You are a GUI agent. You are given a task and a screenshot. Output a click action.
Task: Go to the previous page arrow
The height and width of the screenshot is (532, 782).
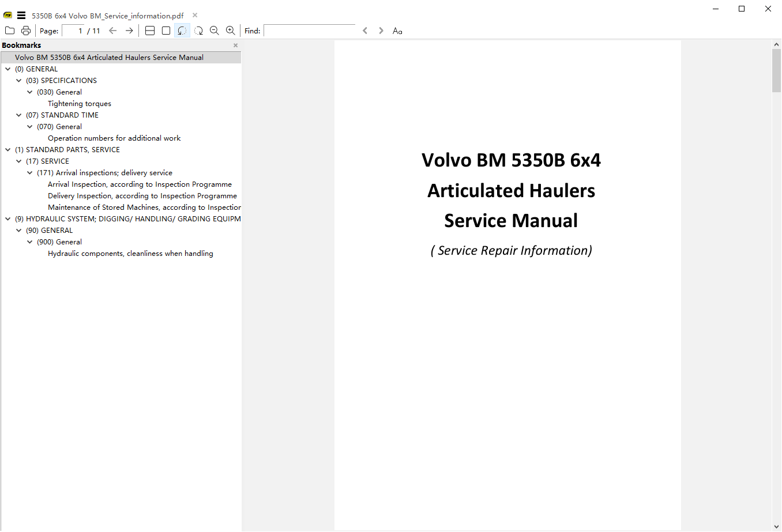coord(113,31)
